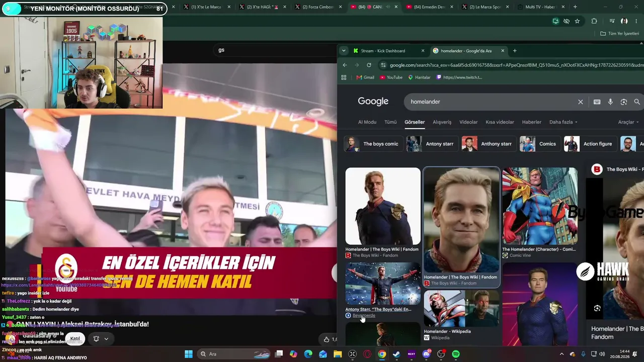Toggle notification bell next to Katıl button
The image size is (644, 362).
point(96,339)
